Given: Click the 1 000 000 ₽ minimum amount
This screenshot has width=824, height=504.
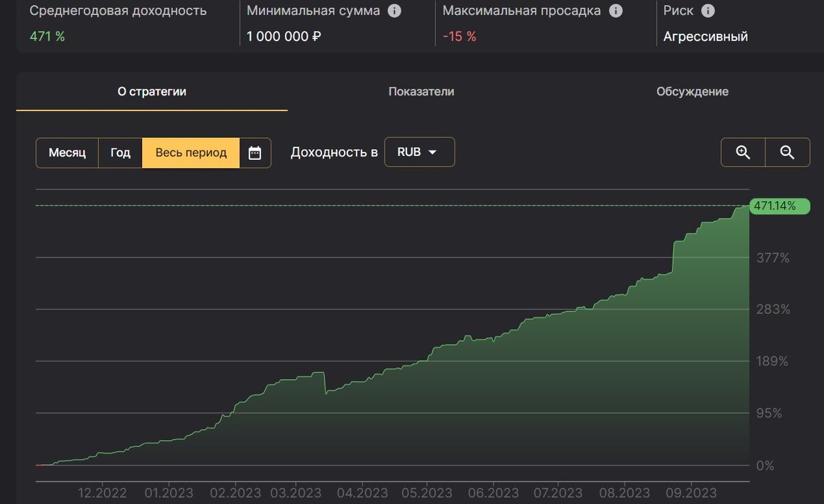Looking at the screenshot, I should click(284, 36).
